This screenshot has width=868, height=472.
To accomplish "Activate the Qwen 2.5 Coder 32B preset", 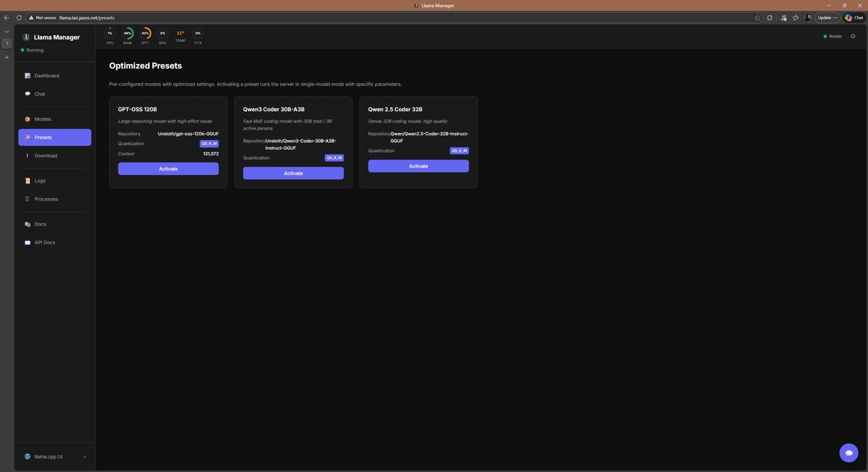I will [418, 166].
